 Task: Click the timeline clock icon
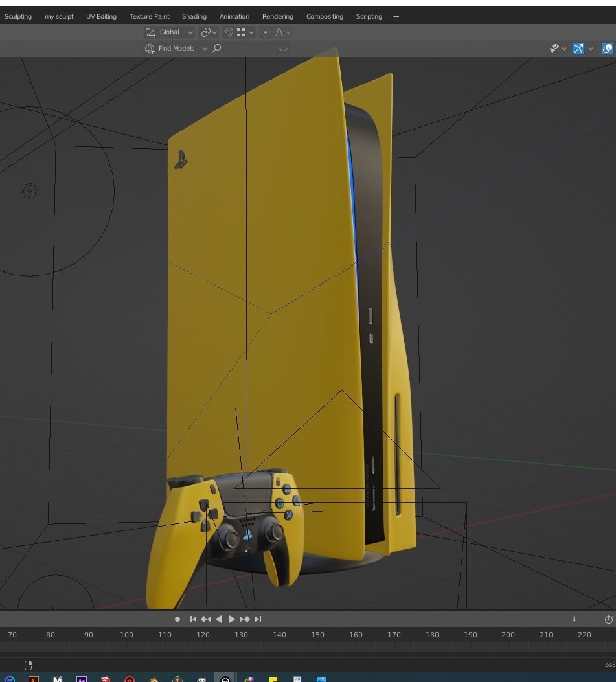coord(609,619)
